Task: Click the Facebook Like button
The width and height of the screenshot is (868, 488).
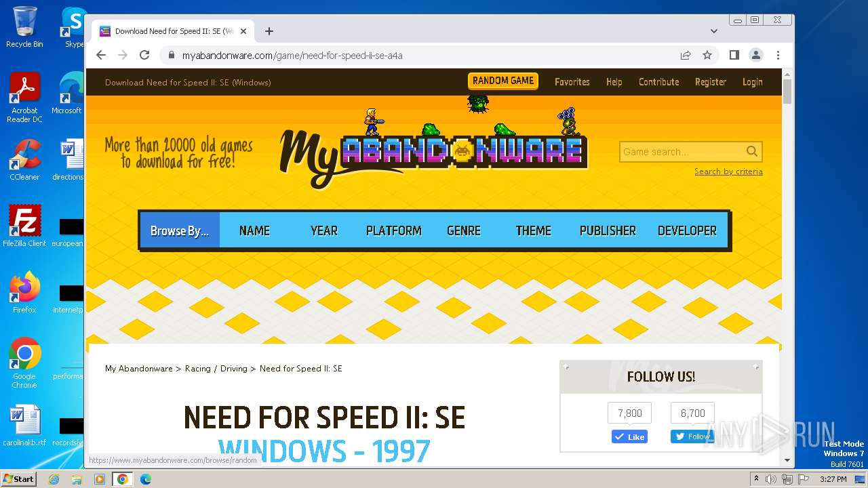Action: click(629, 436)
